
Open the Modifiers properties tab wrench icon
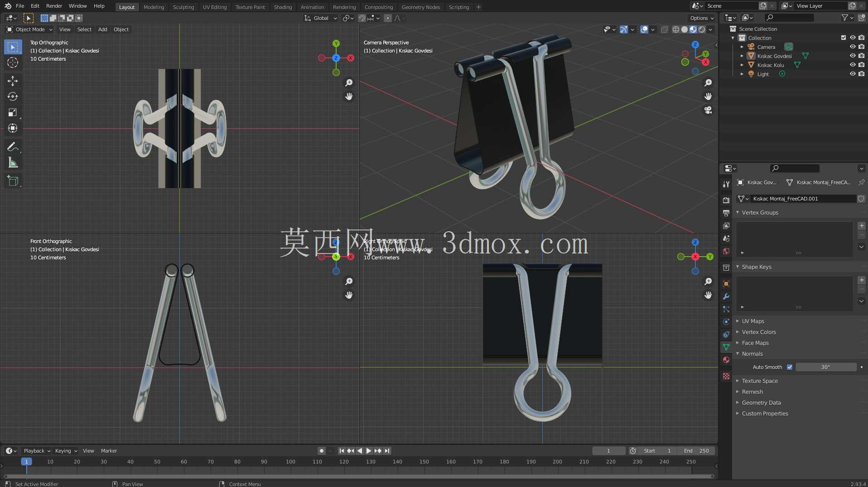[726, 296]
